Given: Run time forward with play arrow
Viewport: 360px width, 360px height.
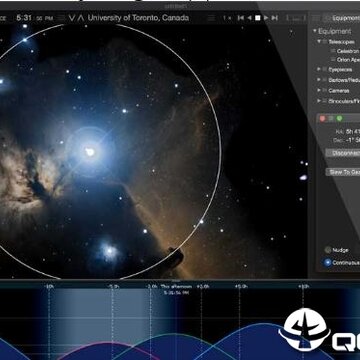Looking at the screenshot, I should (x=266, y=18).
